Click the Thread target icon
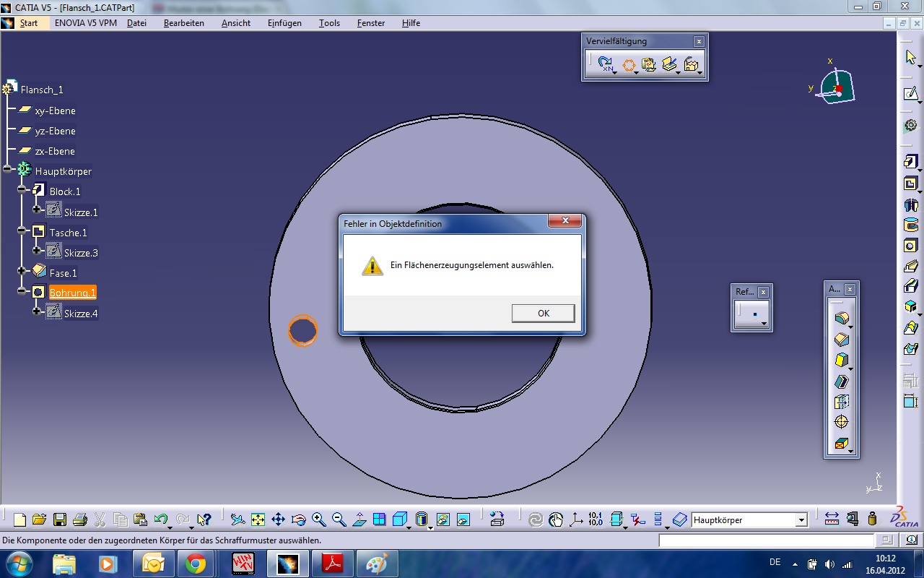Image resolution: width=924 pixels, height=578 pixels. (x=841, y=421)
